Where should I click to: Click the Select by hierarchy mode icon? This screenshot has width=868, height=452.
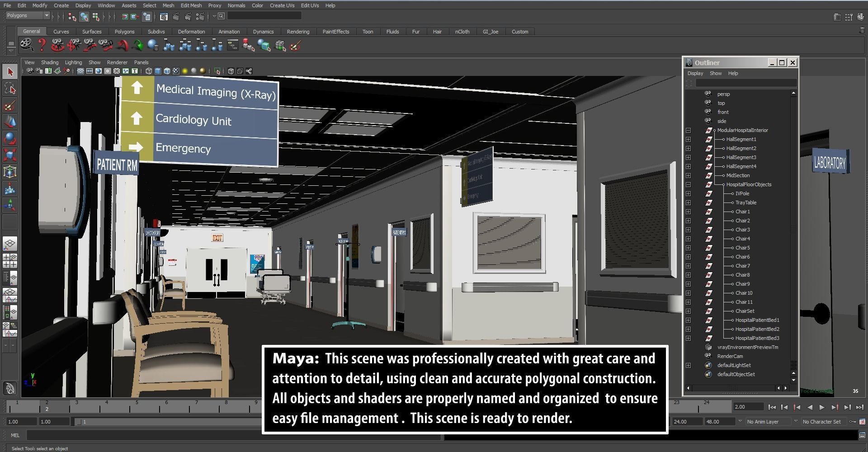pyautogui.click(x=72, y=17)
